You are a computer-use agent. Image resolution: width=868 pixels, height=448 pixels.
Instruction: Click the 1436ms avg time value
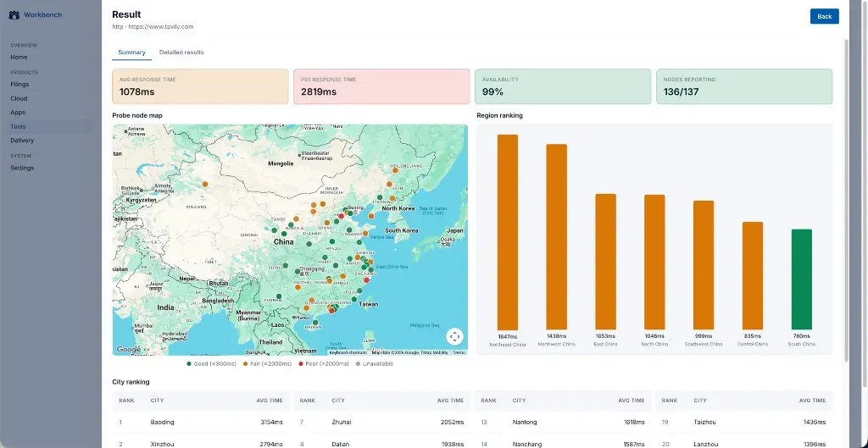815,422
